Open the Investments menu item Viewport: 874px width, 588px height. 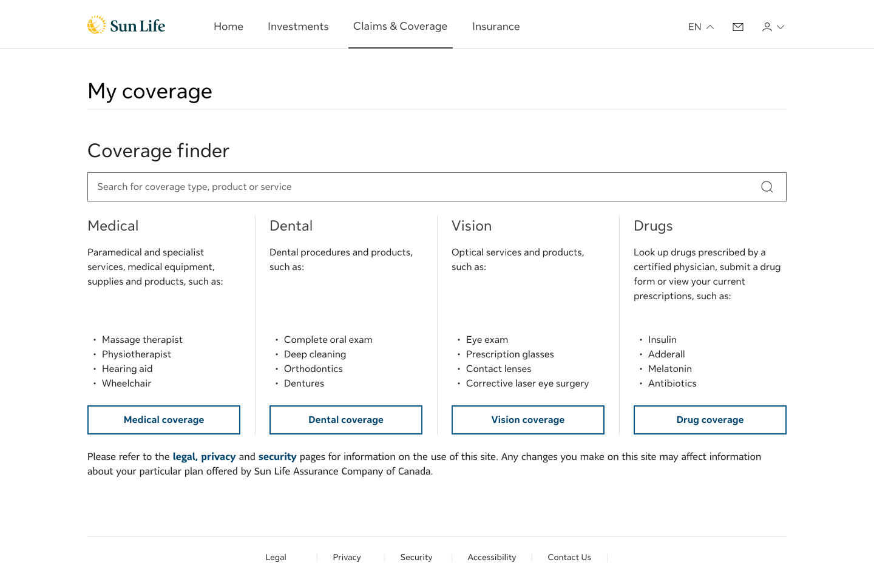(x=298, y=27)
